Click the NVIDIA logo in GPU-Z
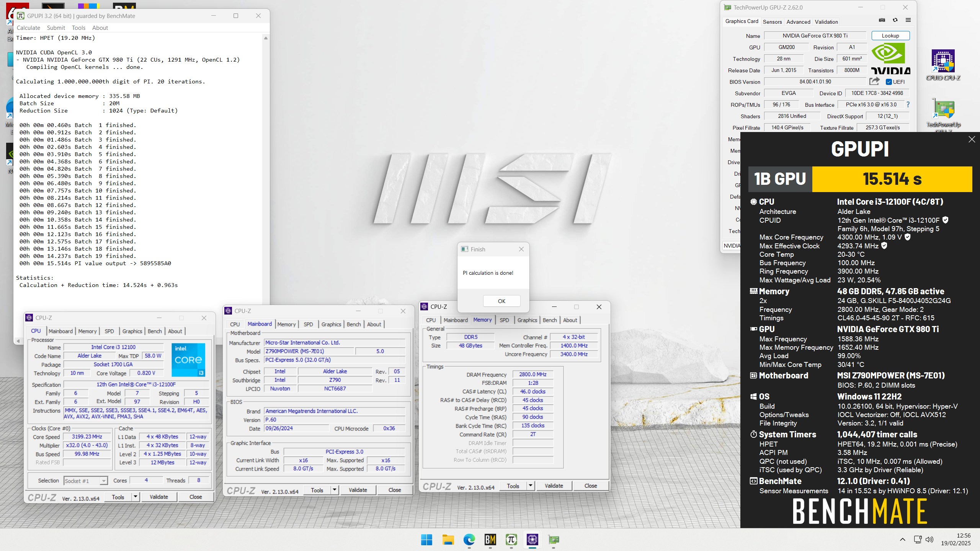This screenshot has width=980, height=551. click(x=890, y=58)
